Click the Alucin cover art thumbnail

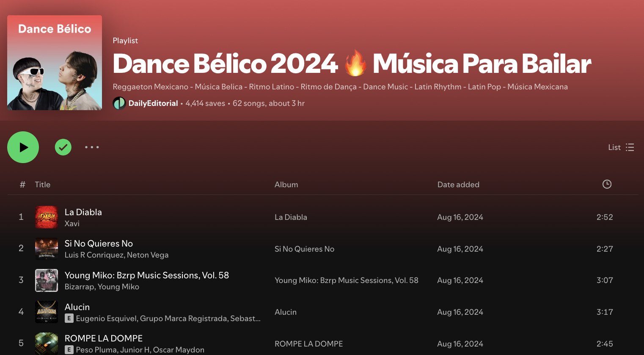pos(47,312)
